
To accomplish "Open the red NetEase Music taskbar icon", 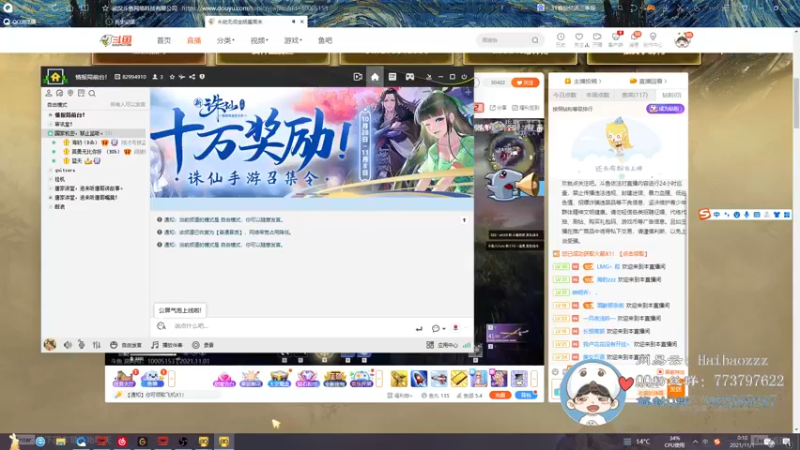I will pos(122,441).
